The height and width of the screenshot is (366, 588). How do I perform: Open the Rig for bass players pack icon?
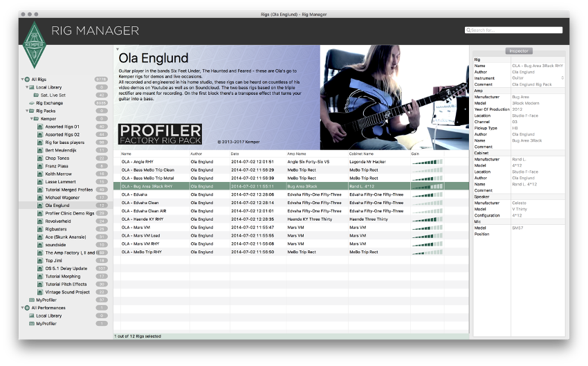(x=40, y=143)
